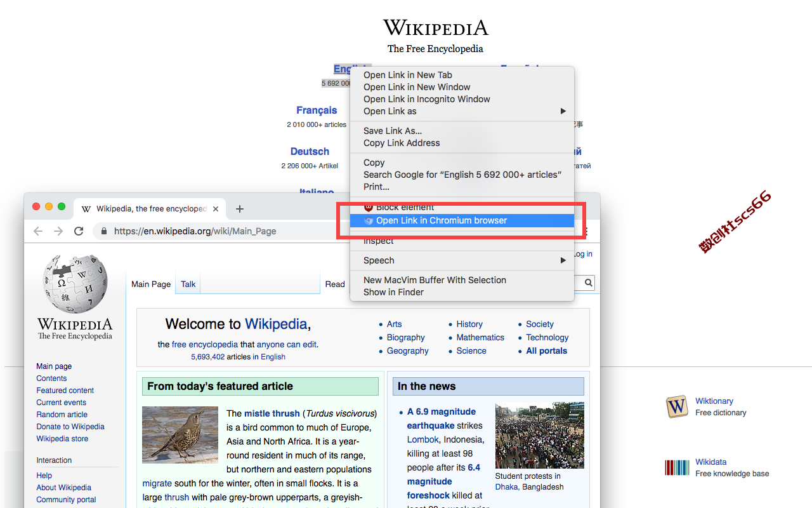This screenshot has height=508, width=812.
Task: Select Show in Finder
Action: pos(462,292)
